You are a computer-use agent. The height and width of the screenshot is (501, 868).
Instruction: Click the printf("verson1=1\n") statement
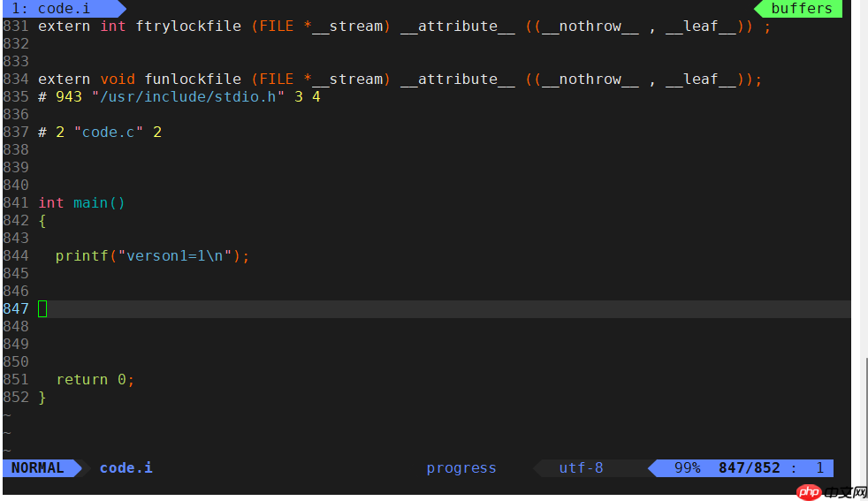click(152, 255)
